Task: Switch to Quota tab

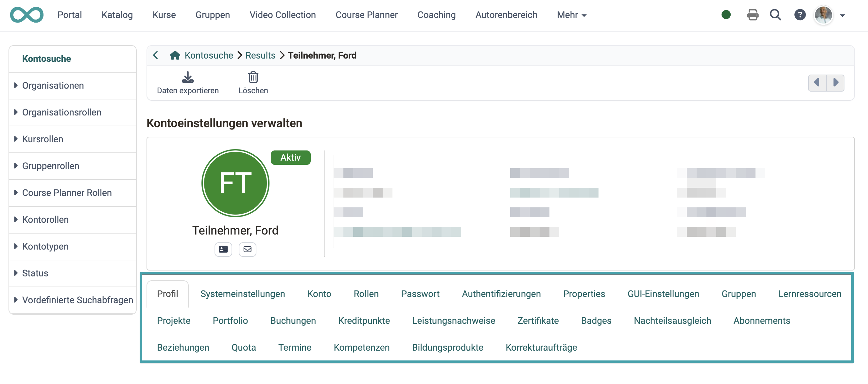Action: tap(243, 348)
